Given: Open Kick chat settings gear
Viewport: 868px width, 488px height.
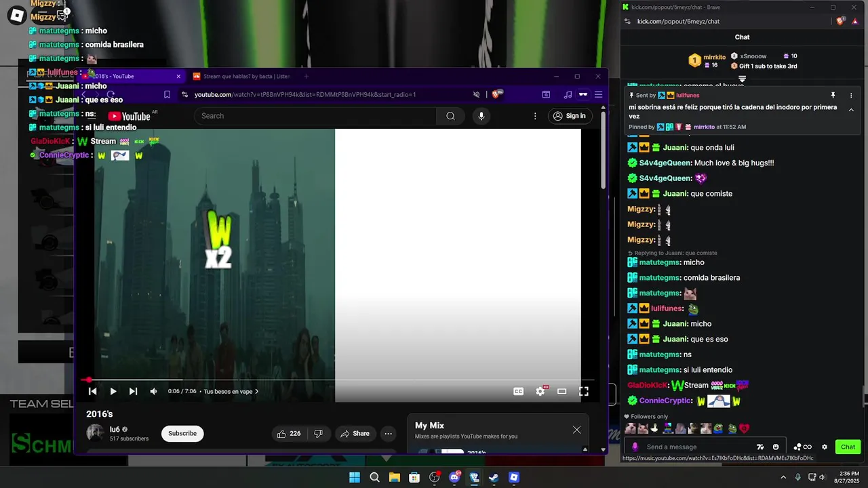Looking at the screenshot, I should [x=825, y=447].
